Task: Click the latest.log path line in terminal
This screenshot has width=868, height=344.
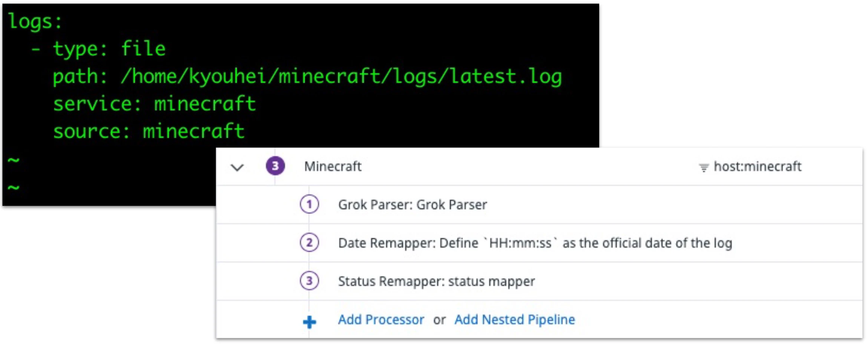Action: (307, 77)
